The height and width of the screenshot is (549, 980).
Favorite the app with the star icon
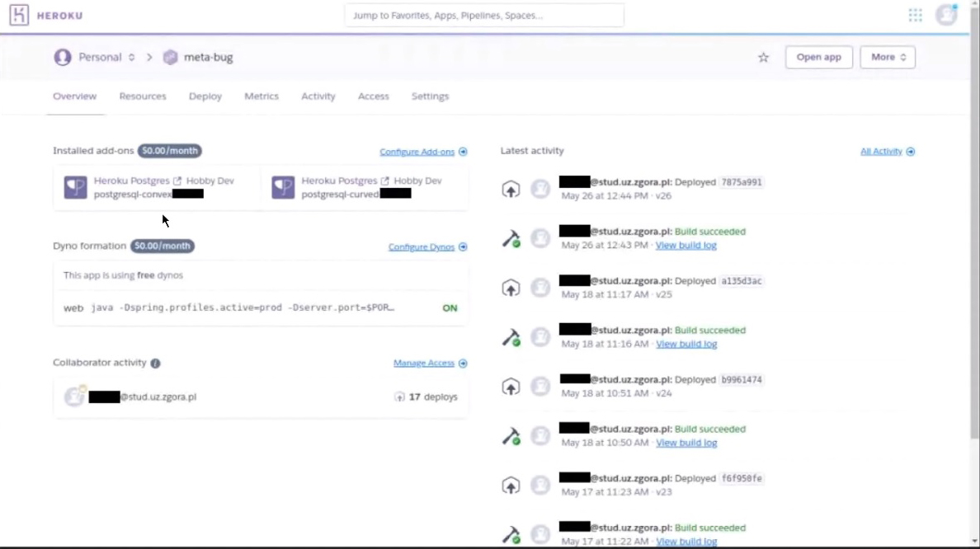(x=763, y=58)
